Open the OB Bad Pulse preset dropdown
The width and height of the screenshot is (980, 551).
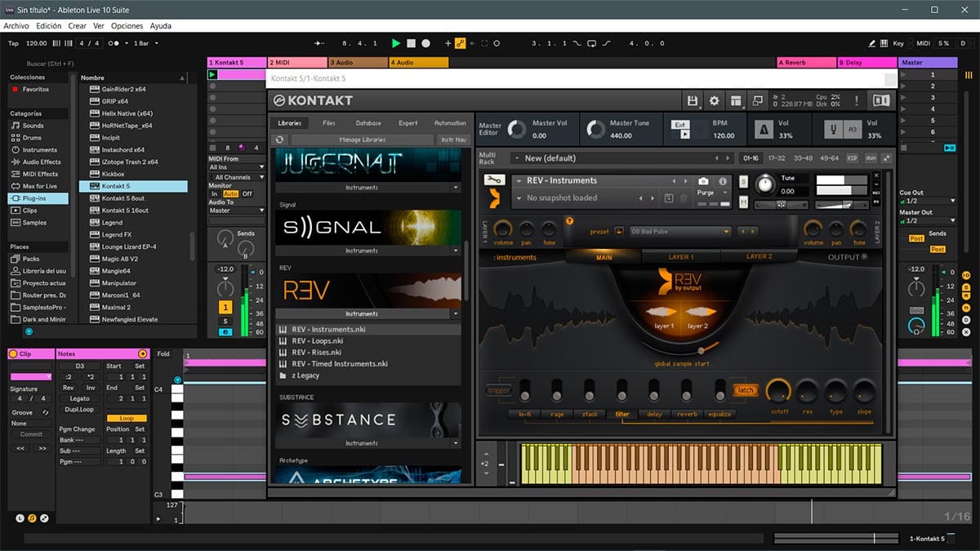pyautogui.click(x=679, y=232)
